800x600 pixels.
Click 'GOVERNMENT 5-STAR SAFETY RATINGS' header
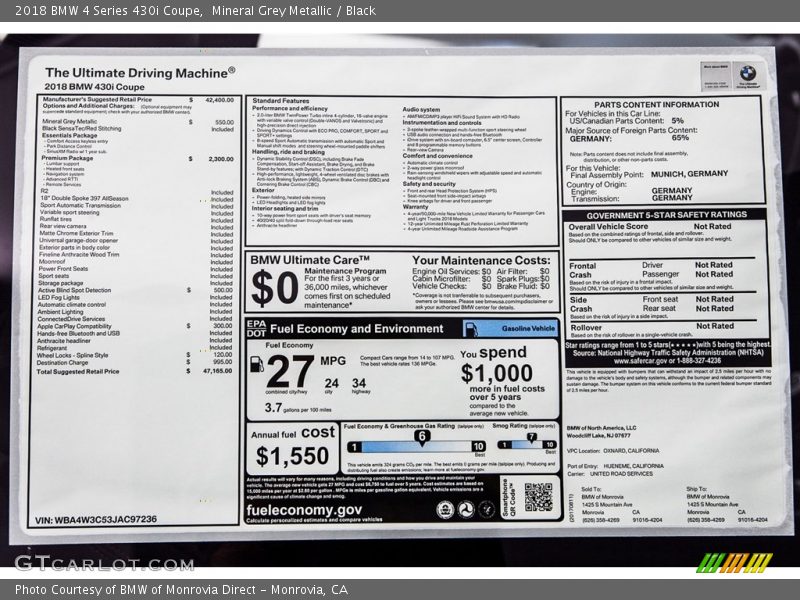pos(667,215)
